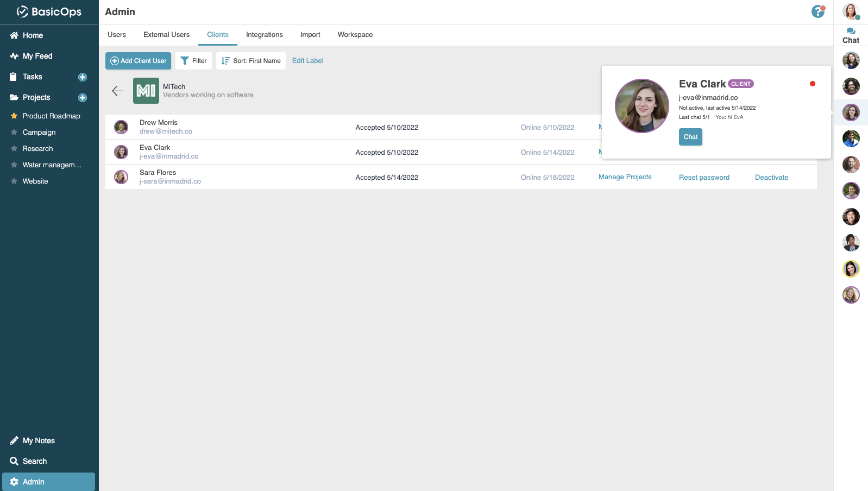Screen dimensions: 868x491
Task: Open the Filter dropdown
Action: pyautogui.click(x=193, y=61)
